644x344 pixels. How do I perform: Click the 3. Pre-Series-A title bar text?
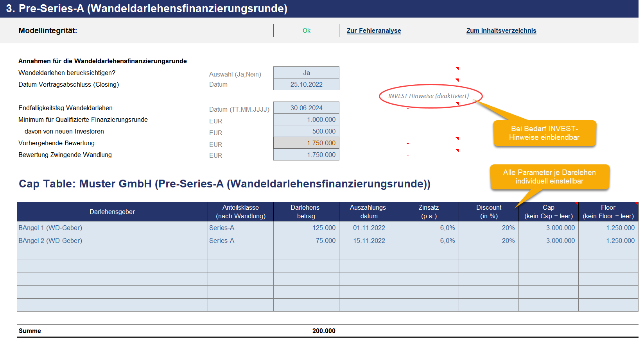tap(147, 9)
